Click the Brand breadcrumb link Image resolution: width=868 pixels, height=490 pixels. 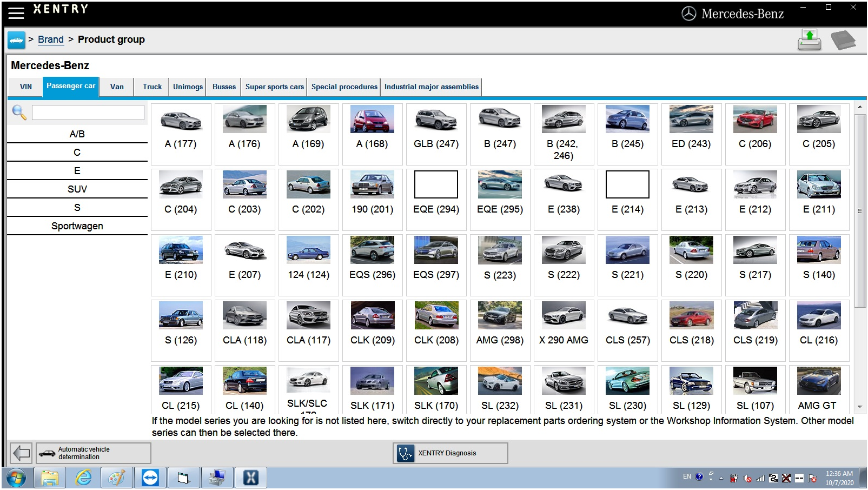point(51,39)
